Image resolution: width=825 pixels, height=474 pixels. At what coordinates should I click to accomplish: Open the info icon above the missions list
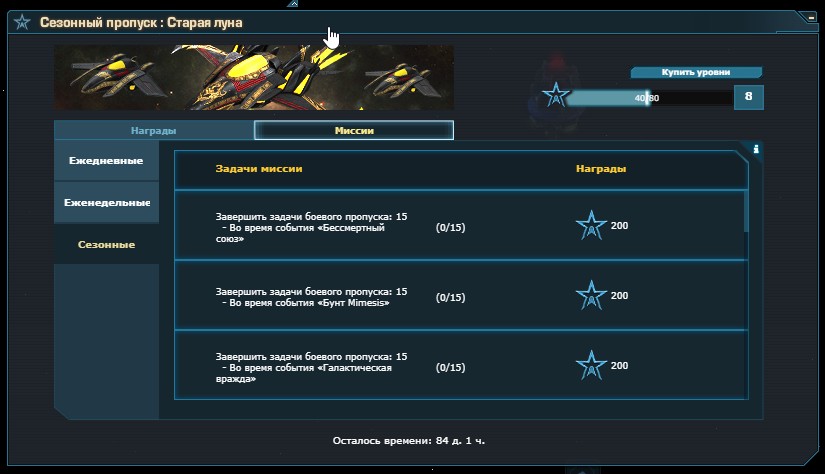[x=756, y=149]
